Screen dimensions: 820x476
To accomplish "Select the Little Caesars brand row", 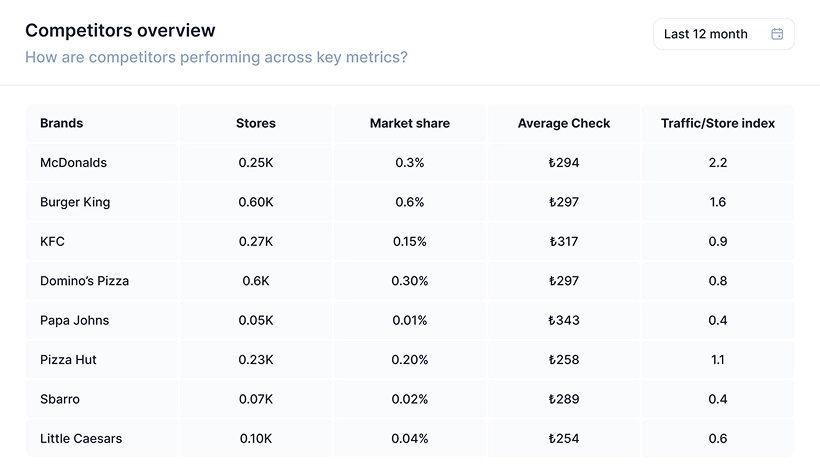I will pos(81,438).
